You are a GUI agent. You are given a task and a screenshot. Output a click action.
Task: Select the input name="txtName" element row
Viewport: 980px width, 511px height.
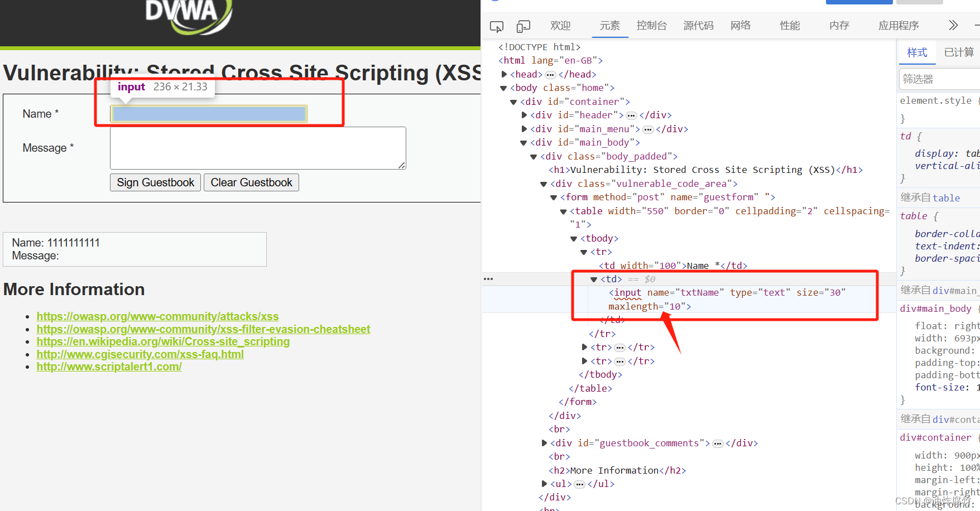(727, 300)
